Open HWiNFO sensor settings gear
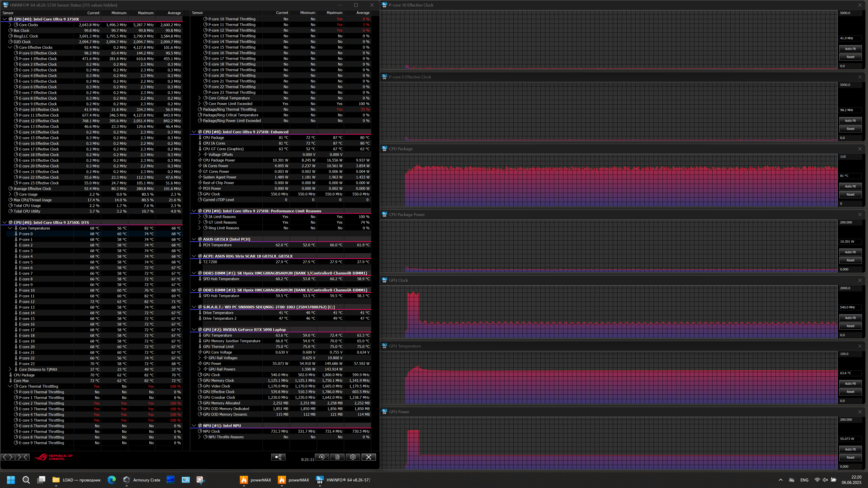The image size is (868, 488). pos(353,457)
